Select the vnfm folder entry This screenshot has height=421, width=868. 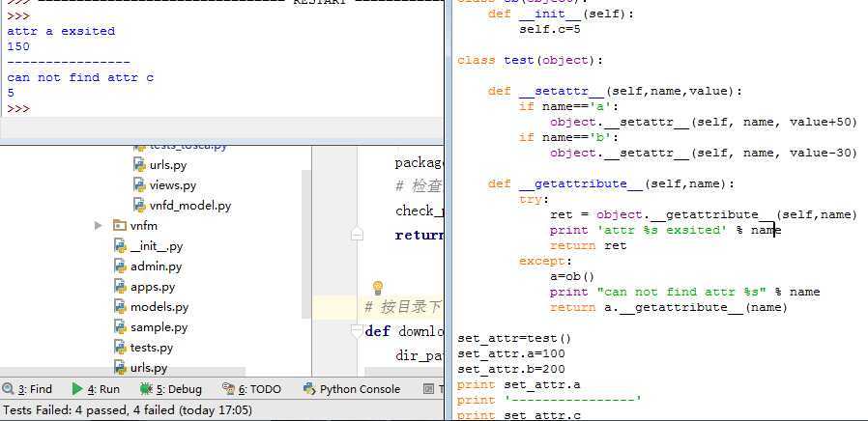coord(144,226)
